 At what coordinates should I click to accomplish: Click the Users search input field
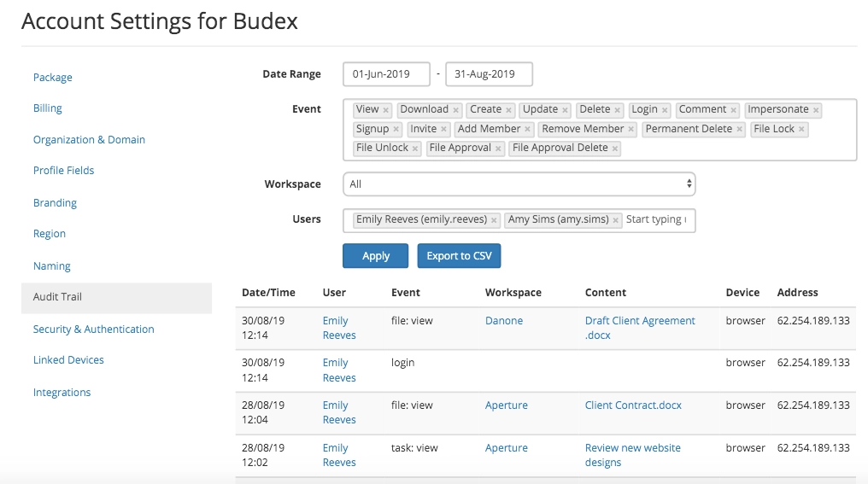[658, 219]
